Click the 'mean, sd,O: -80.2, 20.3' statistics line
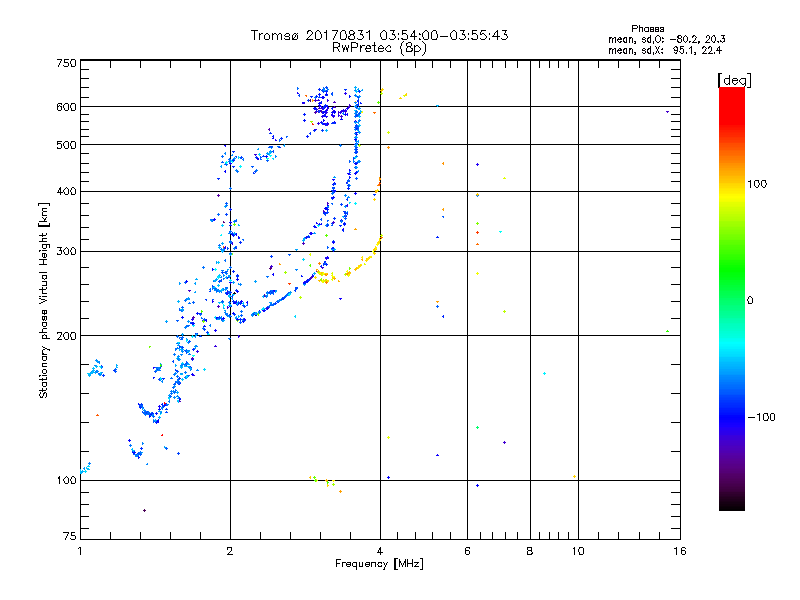The image size is (800, 600). point(666,39)
